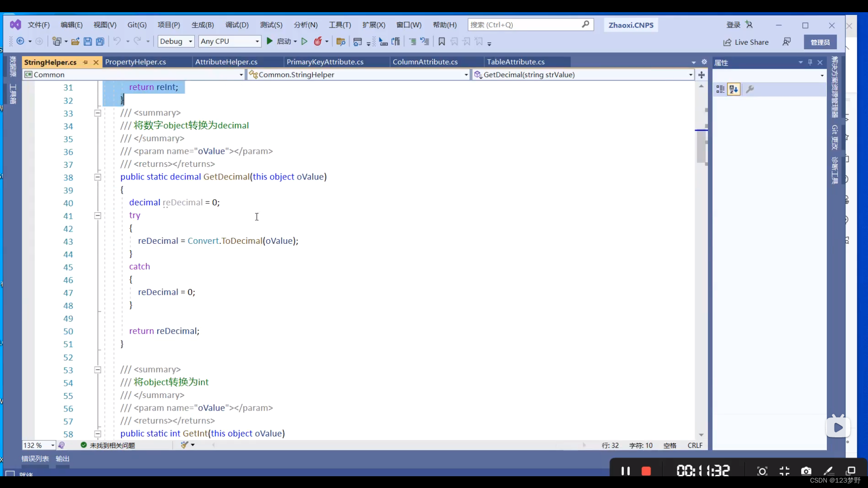Click the feedback person icon near Live Share
The width and height of the screenshot is (868, 488).
(x=787, y=42)
